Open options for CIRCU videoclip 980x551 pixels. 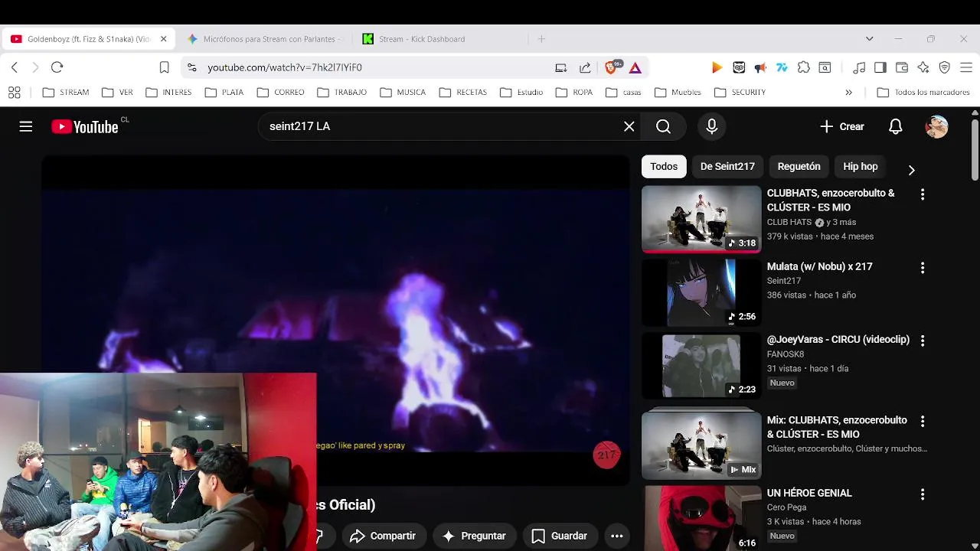[923, 341]
